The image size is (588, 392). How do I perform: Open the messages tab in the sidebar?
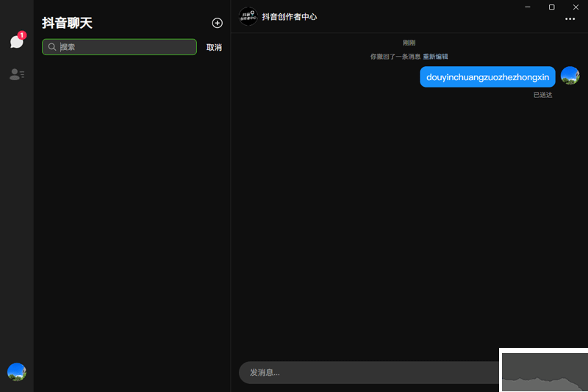click(17, 42)
